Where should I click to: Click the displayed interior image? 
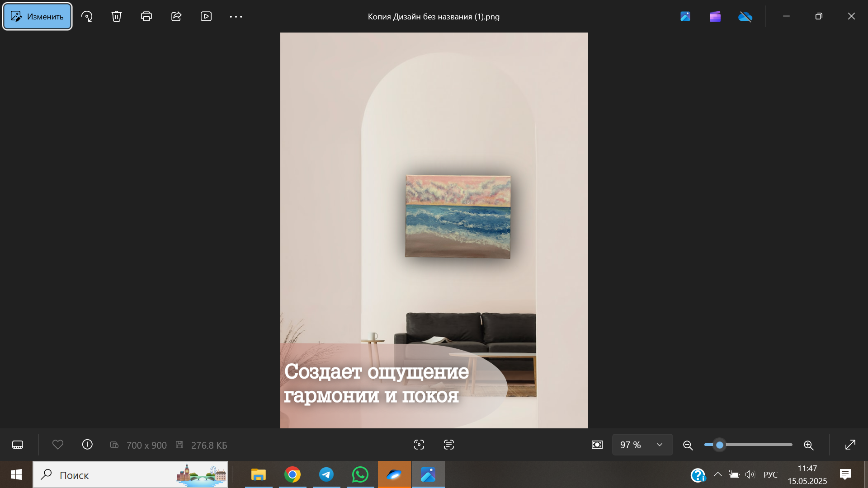(x=434, y=230)
